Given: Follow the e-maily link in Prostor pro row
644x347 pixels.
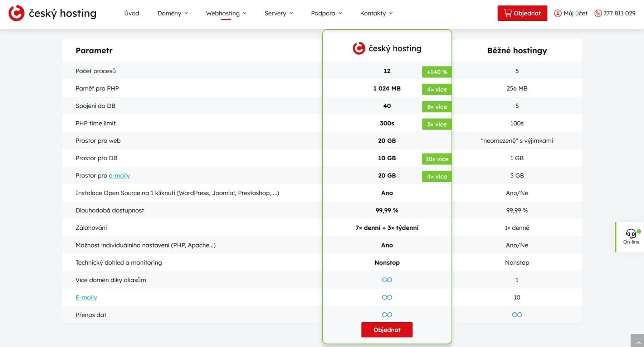Looking at the screenshot, I should [x=119, y=176].
